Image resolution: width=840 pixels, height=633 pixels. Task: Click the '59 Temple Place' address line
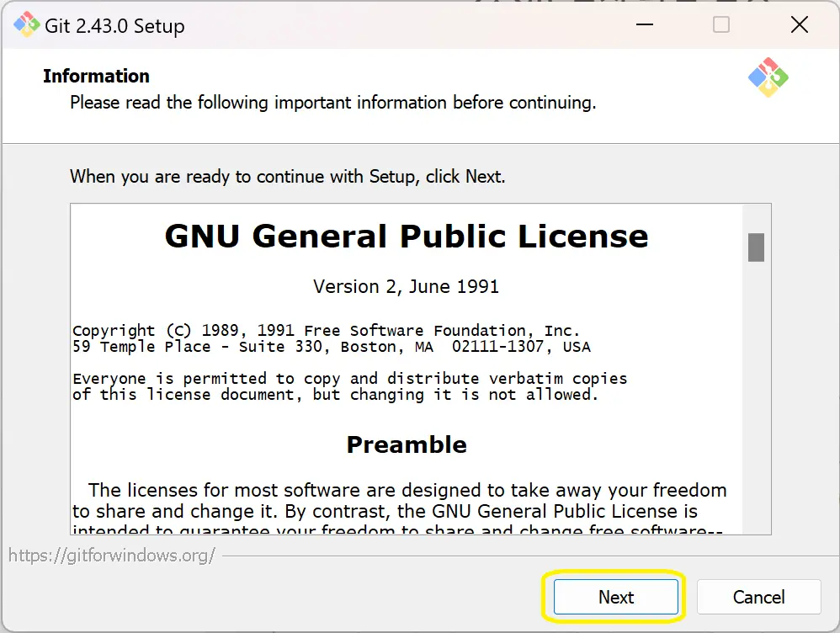click(x=332, y=347)
